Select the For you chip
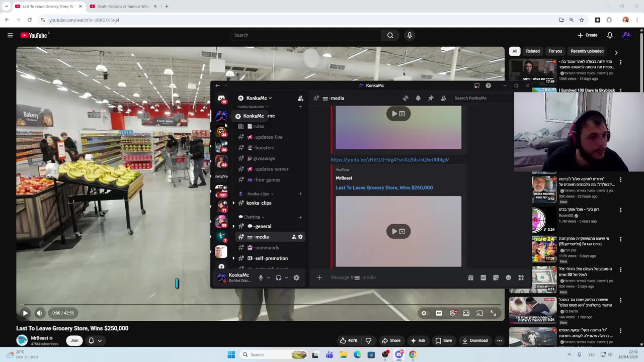The height and width of the screenshot is (362, 644). [x=555, y=51]
